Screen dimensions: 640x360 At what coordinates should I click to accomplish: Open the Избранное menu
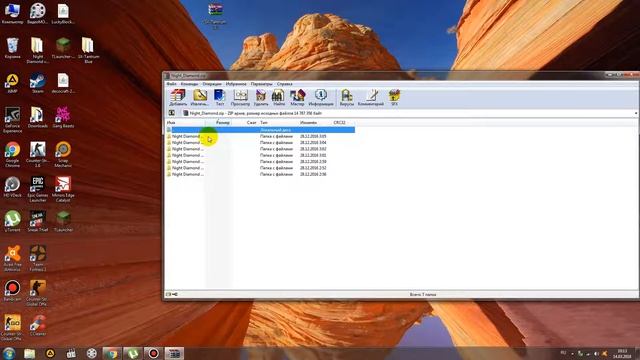tap(236, 84)
